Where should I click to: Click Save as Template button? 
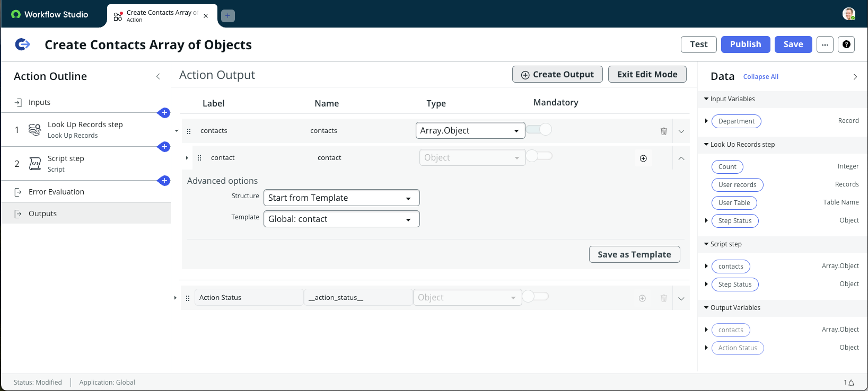coord(634,254)
